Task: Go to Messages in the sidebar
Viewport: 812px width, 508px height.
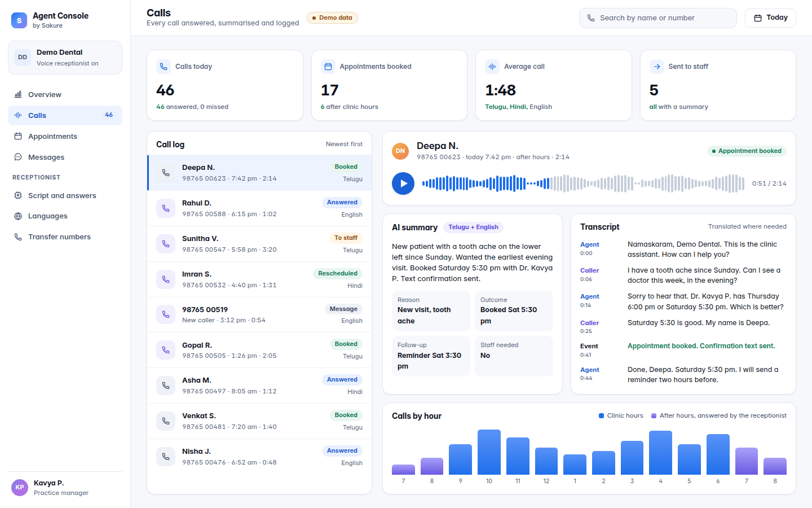Action: pos(65,157)
